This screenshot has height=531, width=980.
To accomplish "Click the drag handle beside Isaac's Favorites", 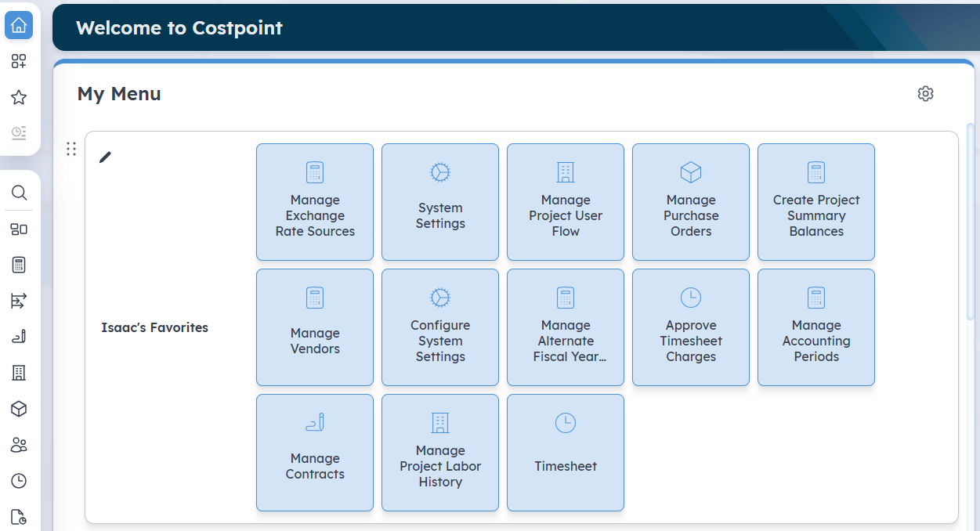I will (x=71, y=149).
